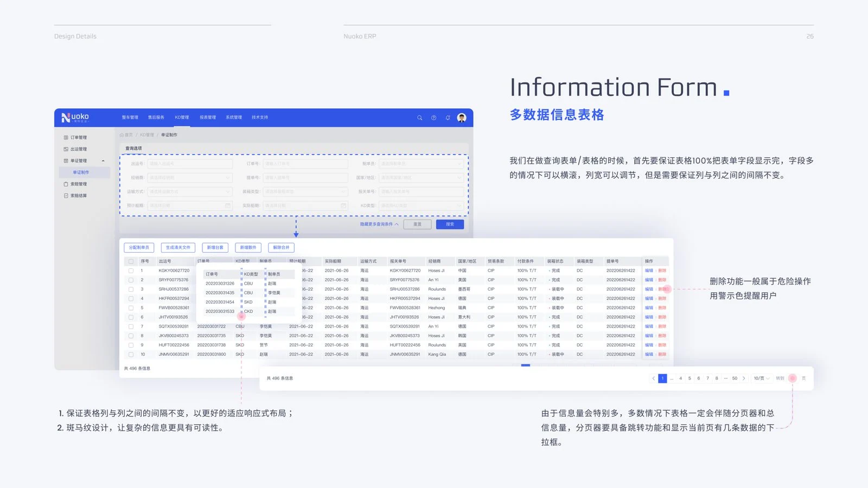Click the 分配制单员 button

(139, 247)
